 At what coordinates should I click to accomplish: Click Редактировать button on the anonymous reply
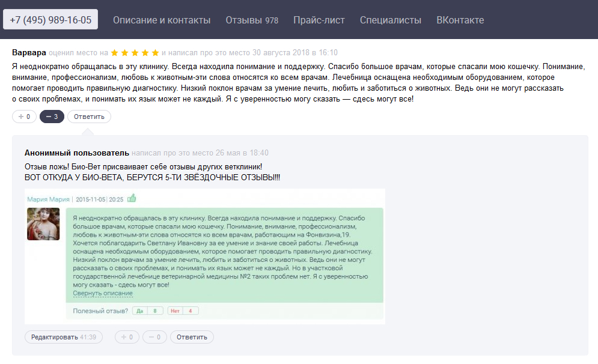(64, 337)
